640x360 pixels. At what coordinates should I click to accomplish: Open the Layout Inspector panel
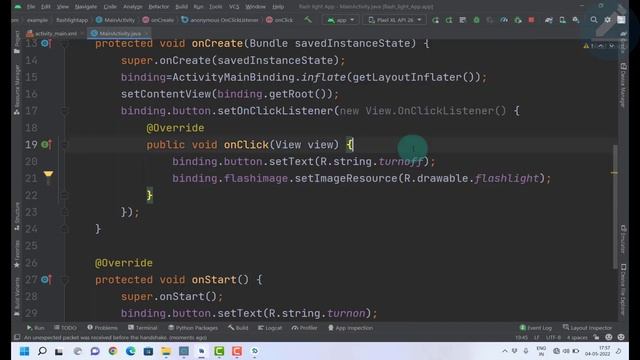[x=587, y=328]
